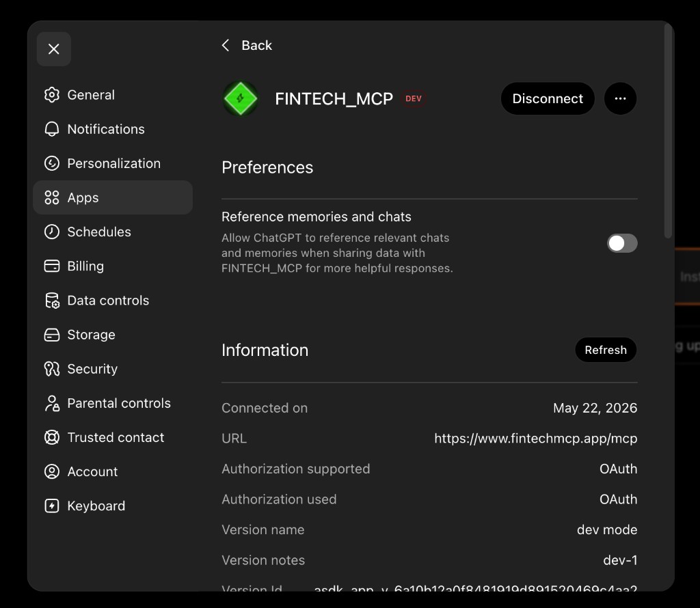The height and width of the screenshot is (608, 700).
Task: Open Security settings label
Action: (92, 369)
